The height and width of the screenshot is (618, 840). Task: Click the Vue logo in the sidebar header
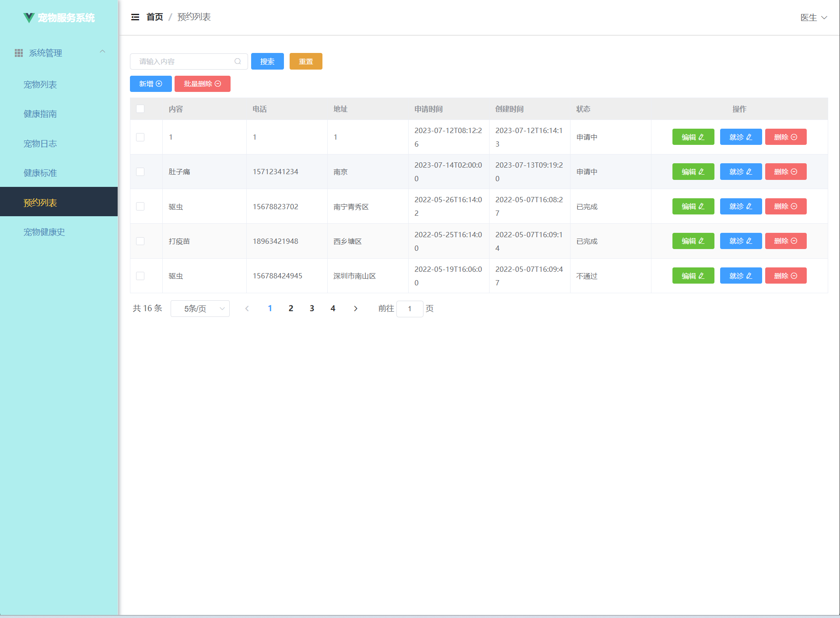tap(29, 18)
